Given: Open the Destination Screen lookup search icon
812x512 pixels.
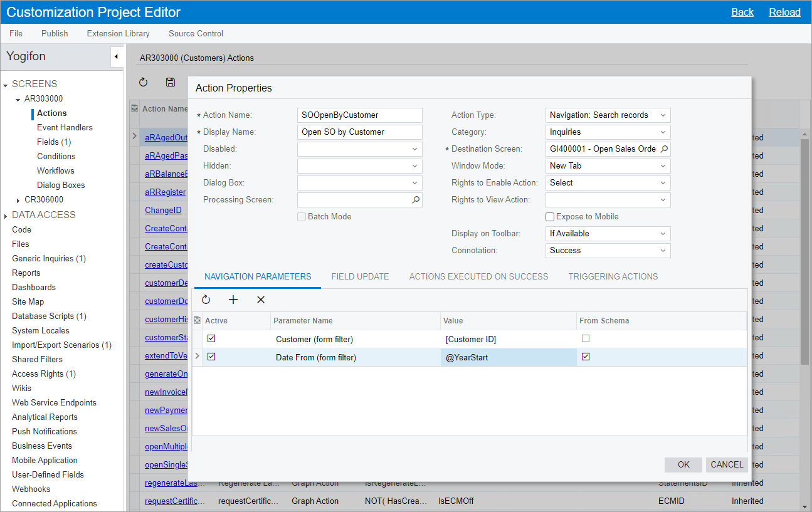Looking at the screenshot, I should click(664, 149).
